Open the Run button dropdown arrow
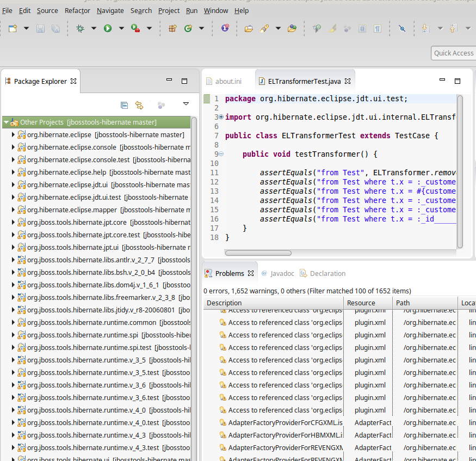 tap(120, 28)
